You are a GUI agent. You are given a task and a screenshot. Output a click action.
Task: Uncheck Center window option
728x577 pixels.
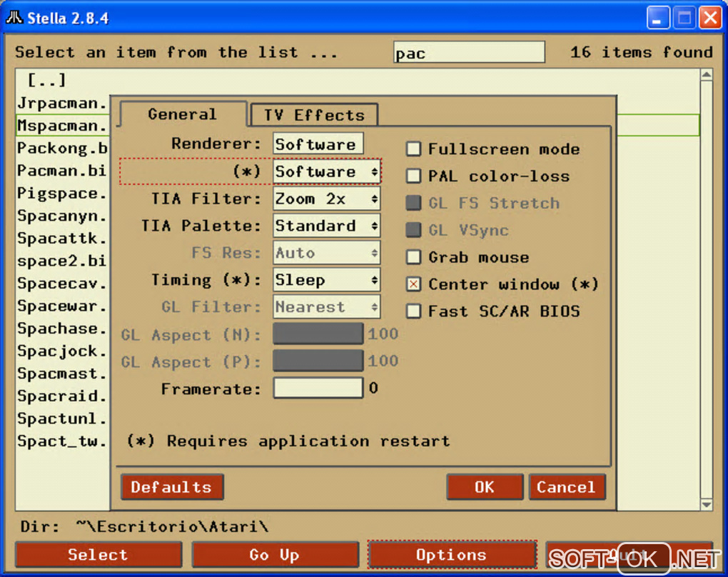point(413,284)
